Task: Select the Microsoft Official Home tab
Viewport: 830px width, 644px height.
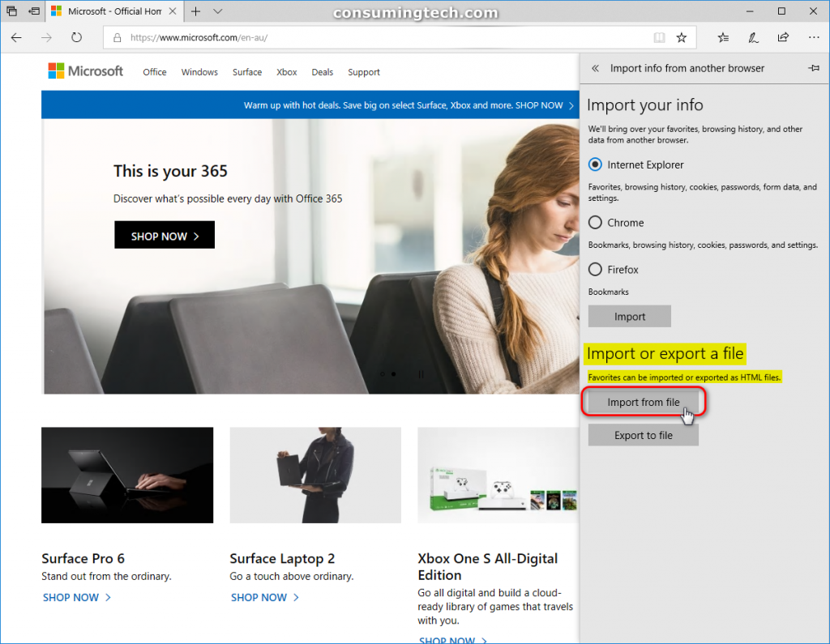Action: click(113, 11)
